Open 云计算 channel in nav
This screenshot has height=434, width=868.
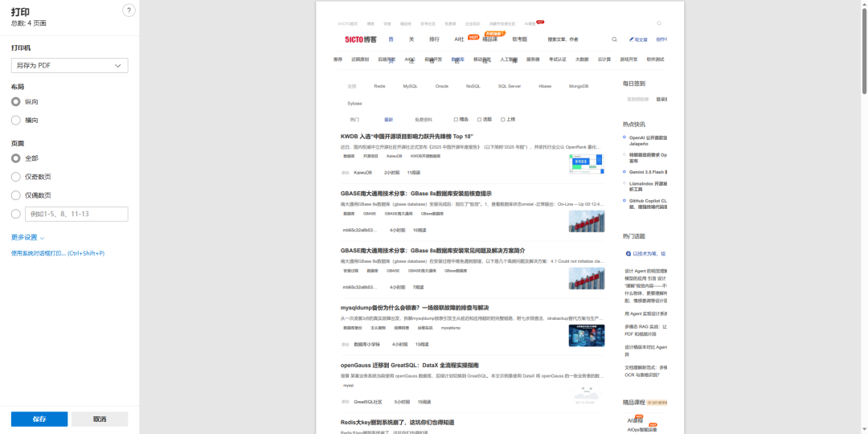(604, 59)
